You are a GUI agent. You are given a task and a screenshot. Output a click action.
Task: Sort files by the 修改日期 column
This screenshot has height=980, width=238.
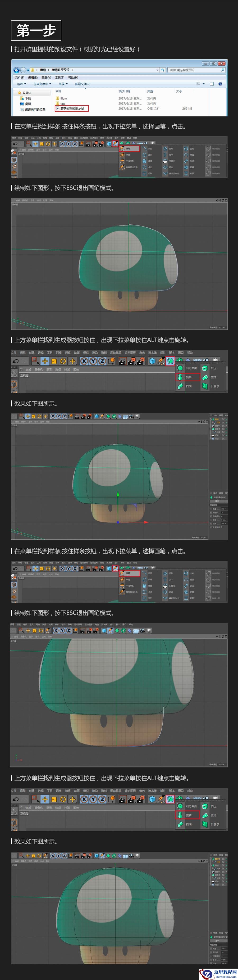pos(124,91)
